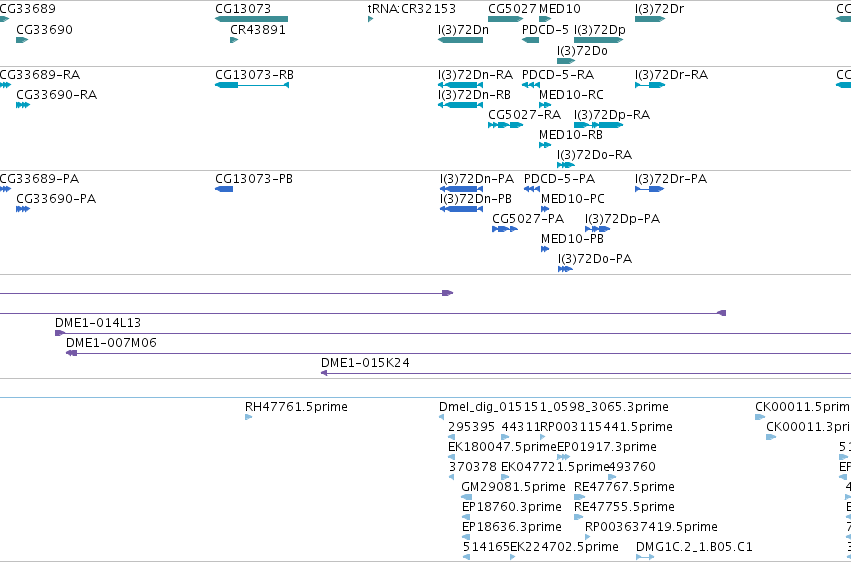Click the l(3)72Do gene label

[x=582, y=51]
